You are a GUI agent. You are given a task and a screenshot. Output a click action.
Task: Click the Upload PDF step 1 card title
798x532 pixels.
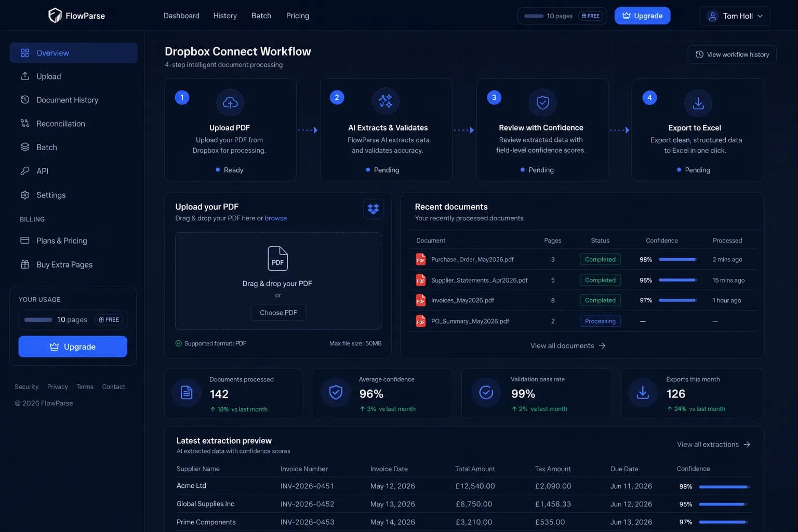[x=230, y=128]
